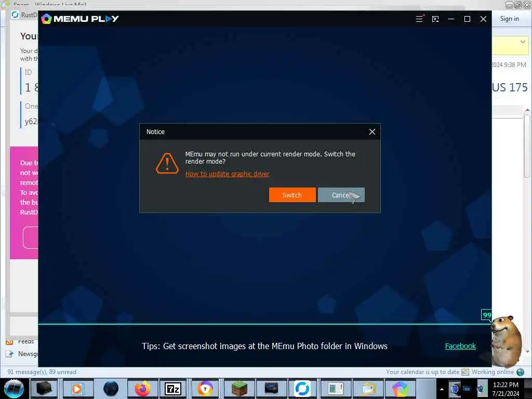The image size is (532, 399).
Task: Open MEmu Play from the taskbar
Action: [401, 389]
